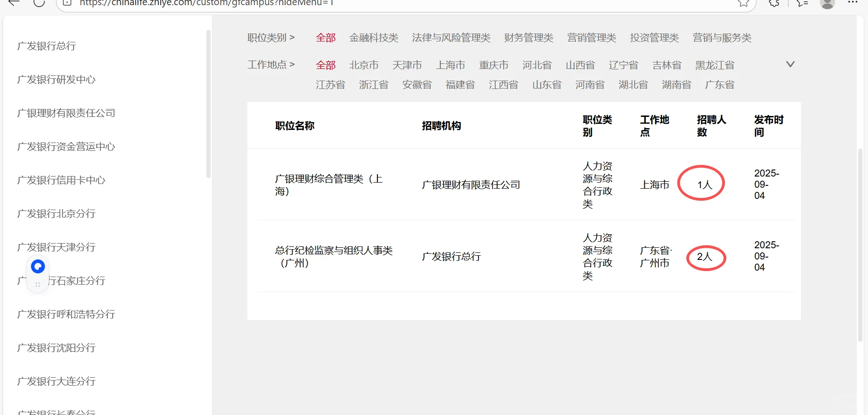Filter by 投资管理类 category
868x415 pixels.
pyautogui.click(x=655, y=38)
